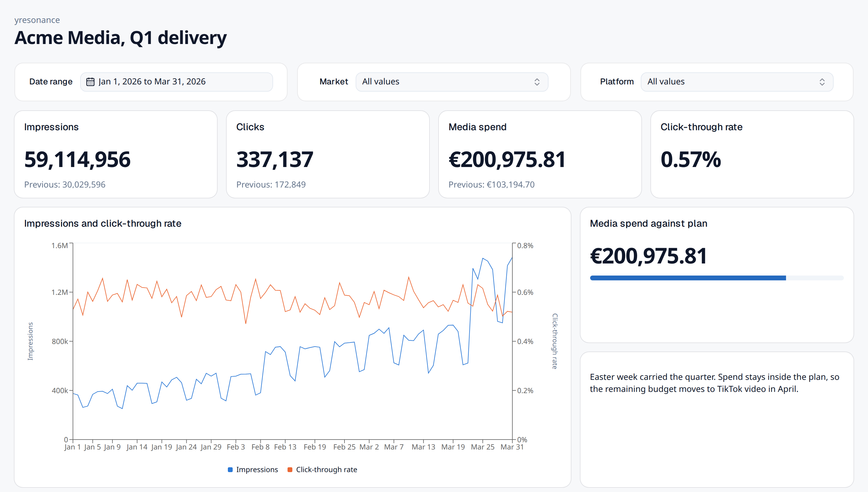Click the 'Click-through rate' card heading

coord(702,127)
